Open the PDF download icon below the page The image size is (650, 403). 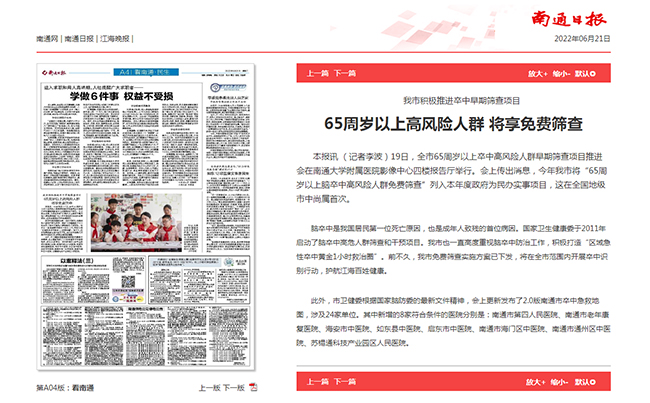click(253, 387)
